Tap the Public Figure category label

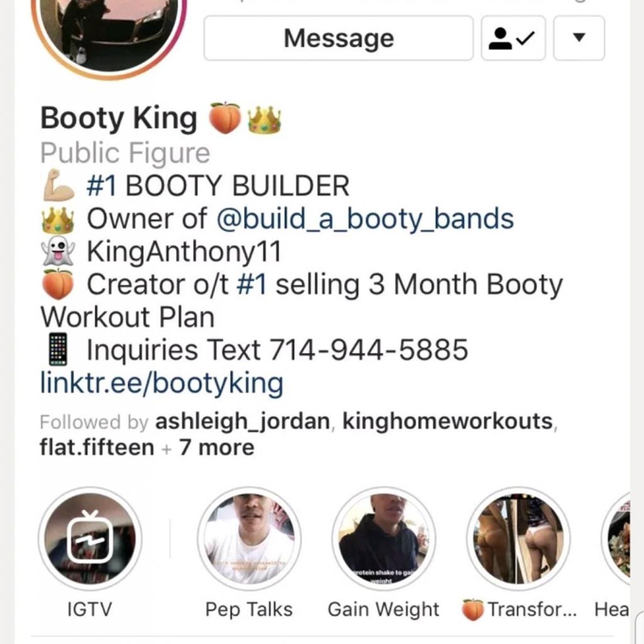click(x=125, y=153)
